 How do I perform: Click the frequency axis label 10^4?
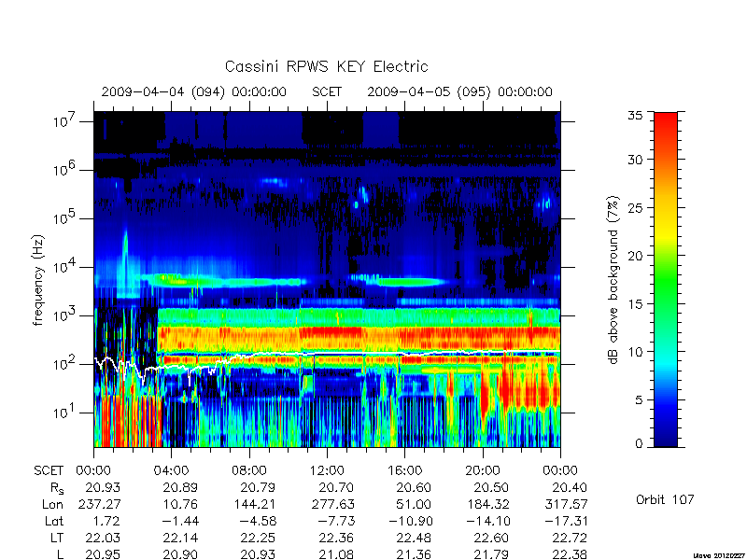tap(63, 266)
